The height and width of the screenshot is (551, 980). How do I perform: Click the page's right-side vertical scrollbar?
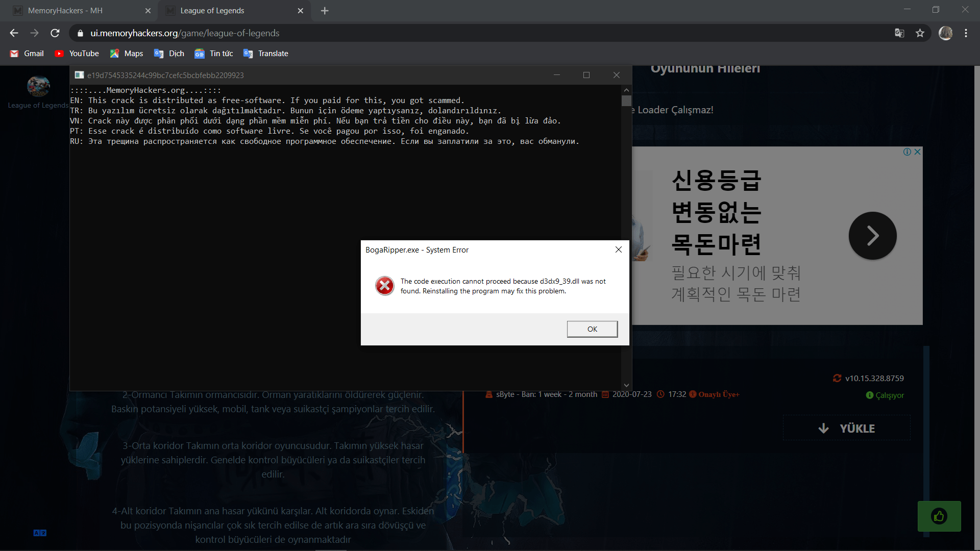point(977,308)
